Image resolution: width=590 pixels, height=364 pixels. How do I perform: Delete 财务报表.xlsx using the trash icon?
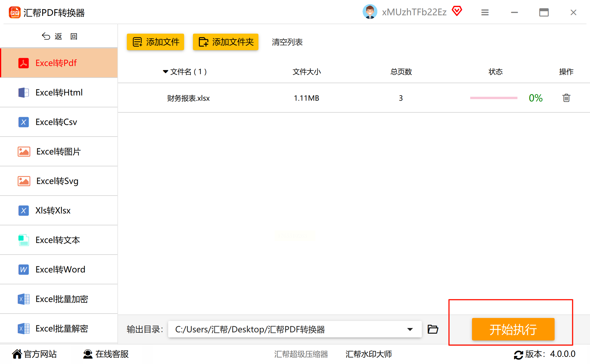tap(566, 98)
